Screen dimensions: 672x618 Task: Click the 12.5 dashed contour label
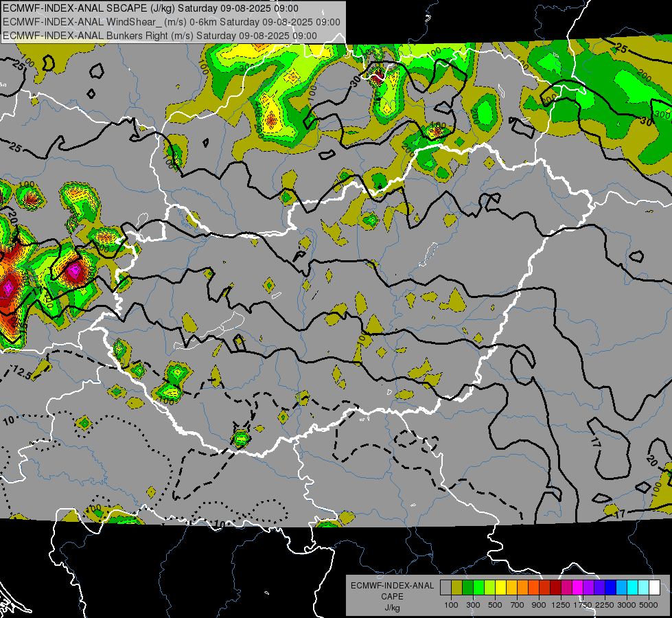pos(21,372)
